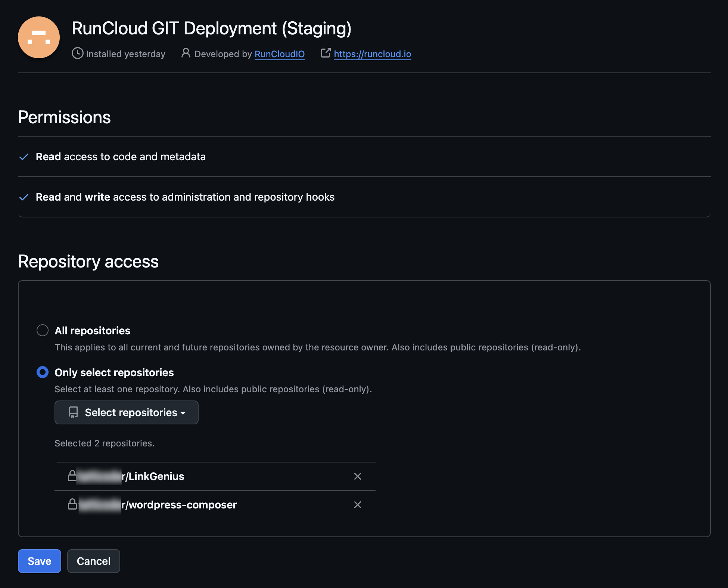Click the lock icon on LinkGenius row
This screenshot has height=588, width=728.
pyautogui.click(x=72, y=476)
